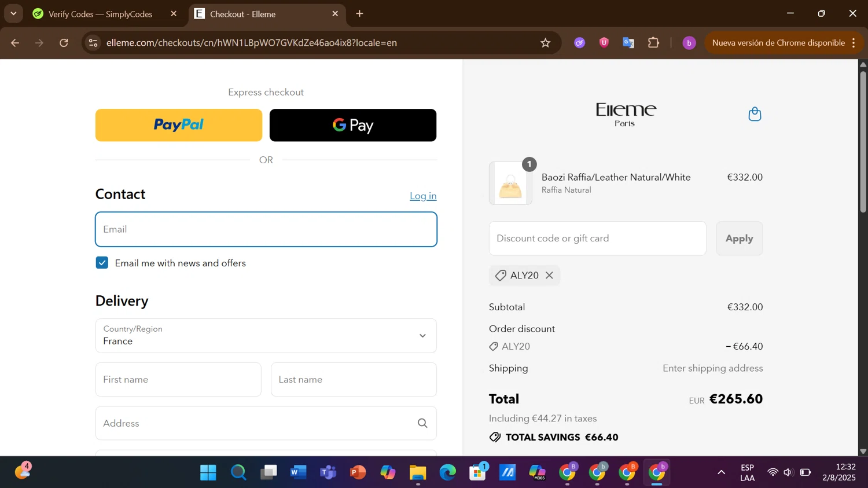Click the First name field

[178, 380]
